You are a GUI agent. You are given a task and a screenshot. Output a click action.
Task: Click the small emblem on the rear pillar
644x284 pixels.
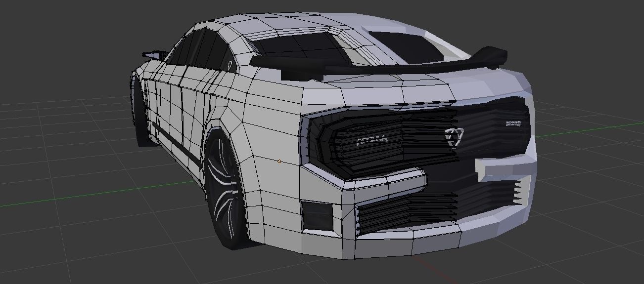click(x=230, y=65)
